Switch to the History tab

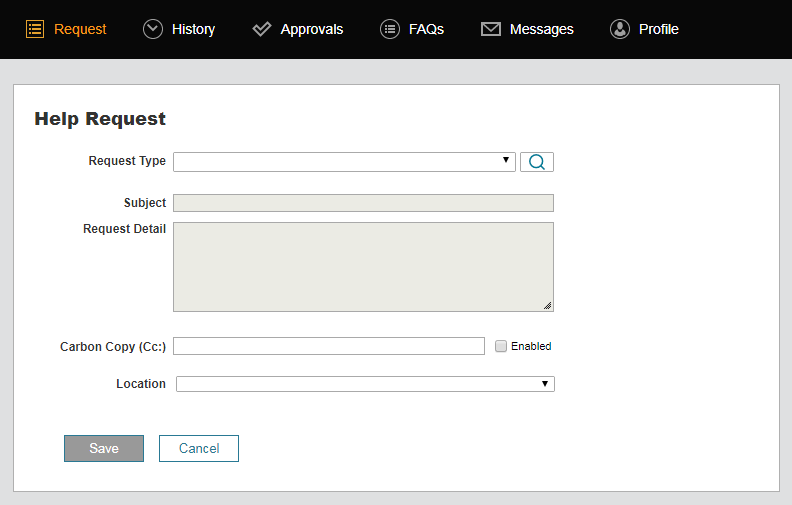pyautogui.click(x=193, y=29)
